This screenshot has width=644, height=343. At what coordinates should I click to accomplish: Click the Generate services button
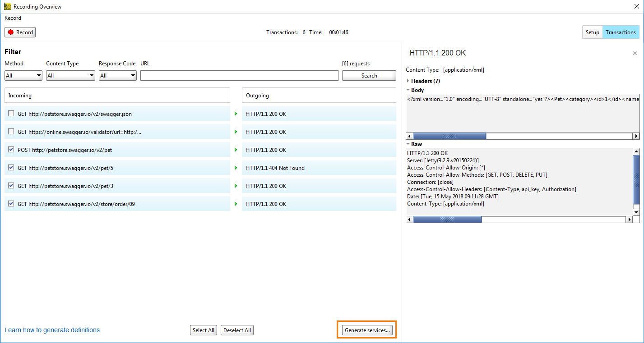pos(366,330)
